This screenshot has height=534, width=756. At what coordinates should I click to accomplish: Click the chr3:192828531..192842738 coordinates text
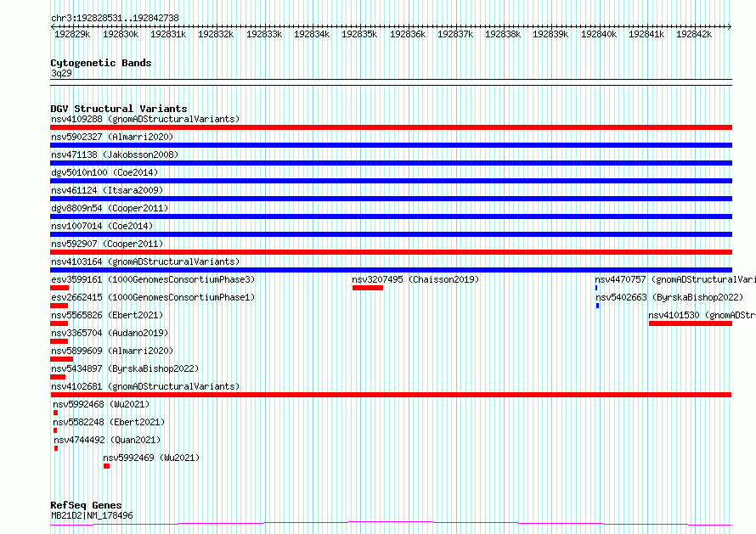115,18
